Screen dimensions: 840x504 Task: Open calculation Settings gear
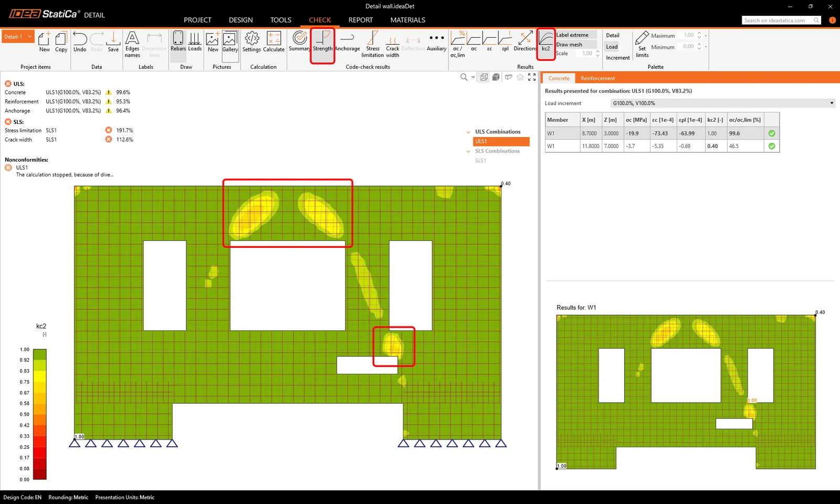pyautogui.click(x=251, y=42)
